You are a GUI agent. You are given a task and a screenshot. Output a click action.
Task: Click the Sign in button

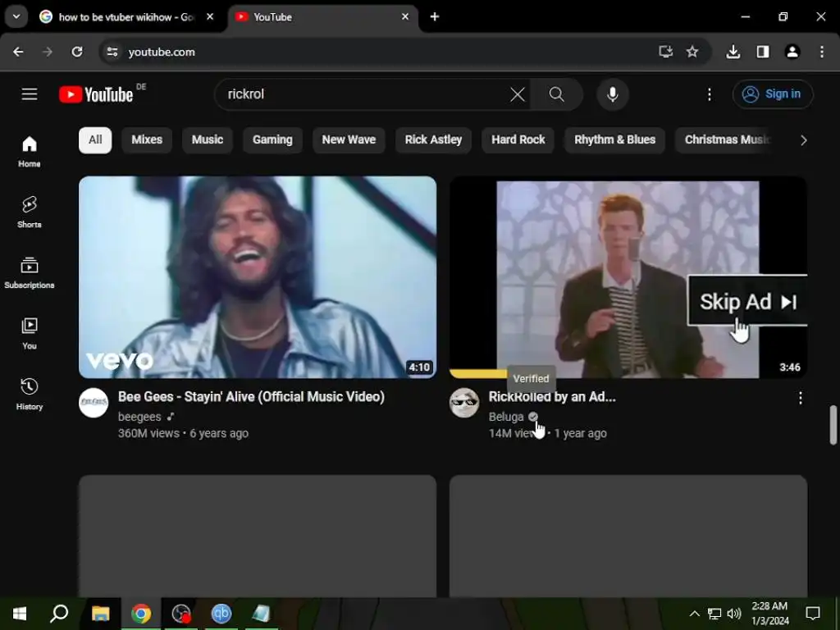(773, 94)
